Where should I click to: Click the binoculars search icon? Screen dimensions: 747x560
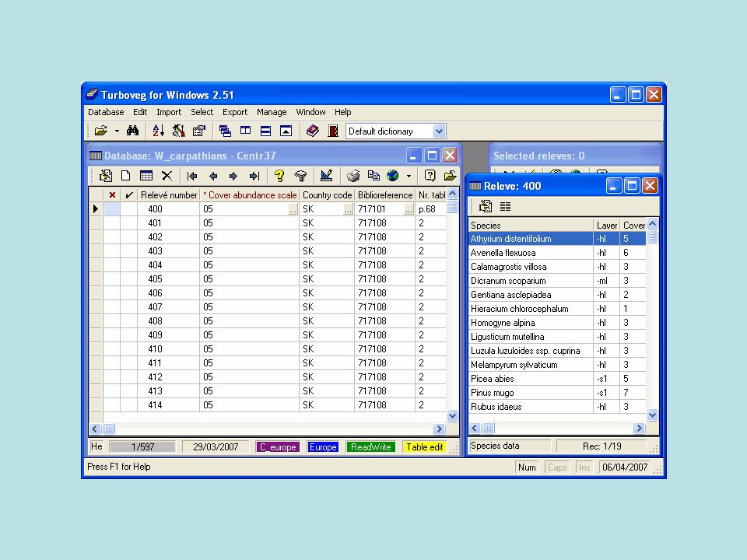tap(132, 131)
